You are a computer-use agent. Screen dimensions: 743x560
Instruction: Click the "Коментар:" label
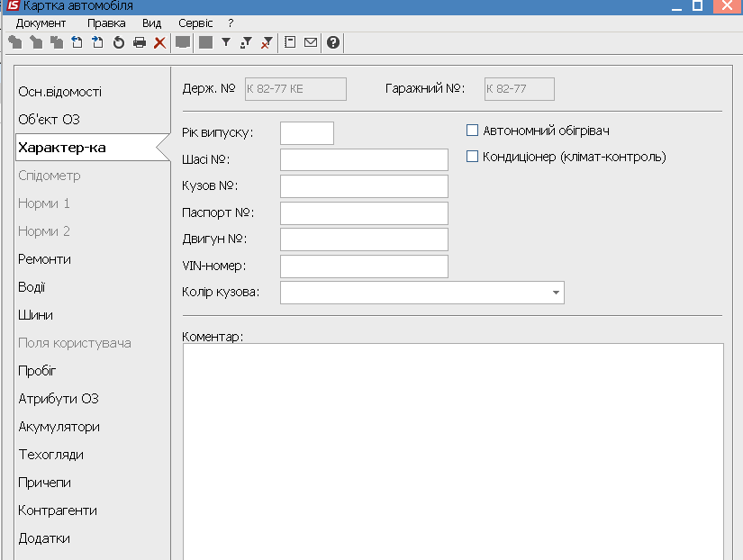(213, 337)
